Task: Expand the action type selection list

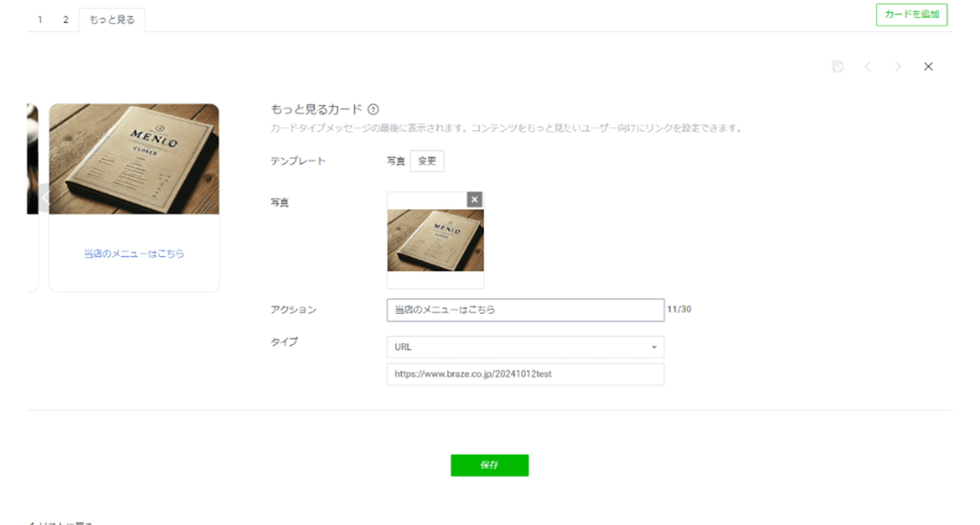Action: click(525, 346)
